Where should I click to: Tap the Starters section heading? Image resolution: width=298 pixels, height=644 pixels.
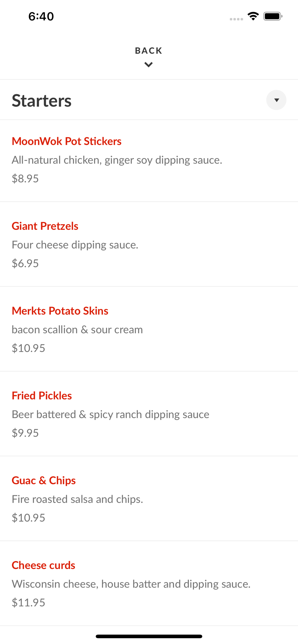[42, 100]
